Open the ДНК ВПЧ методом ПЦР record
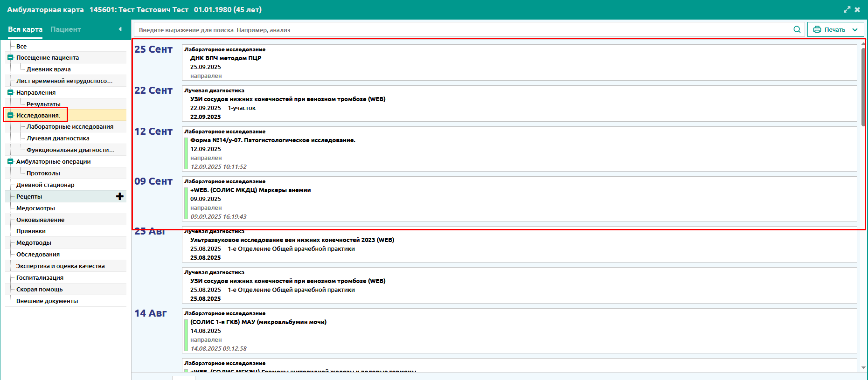The width and height of the screenshot is (868, 380). (226, 58)
